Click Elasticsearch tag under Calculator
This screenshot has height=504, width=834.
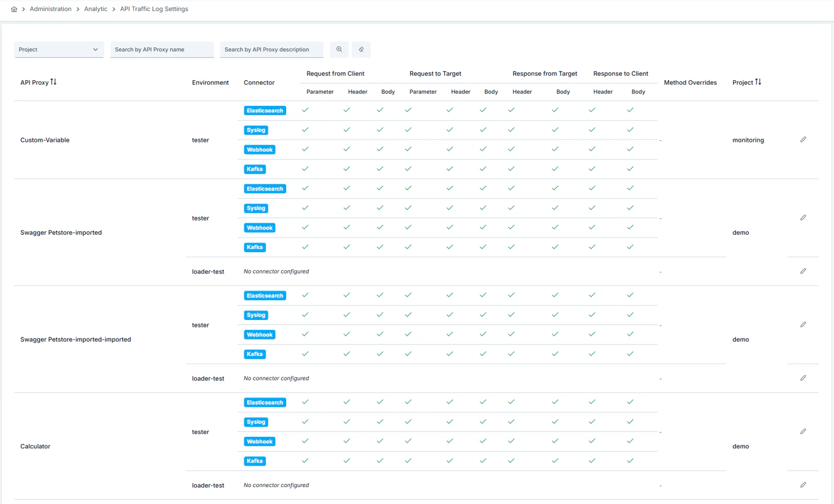coord(265,403)
